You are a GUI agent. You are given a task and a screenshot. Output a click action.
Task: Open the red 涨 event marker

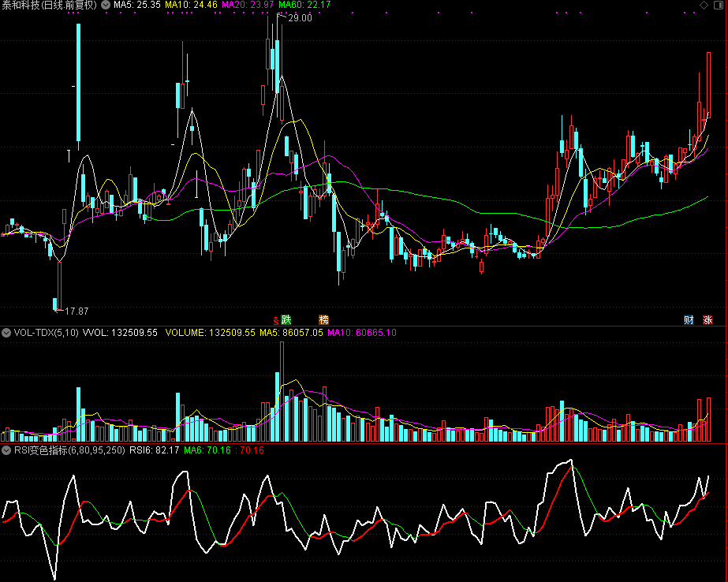[x=707, y=319]
